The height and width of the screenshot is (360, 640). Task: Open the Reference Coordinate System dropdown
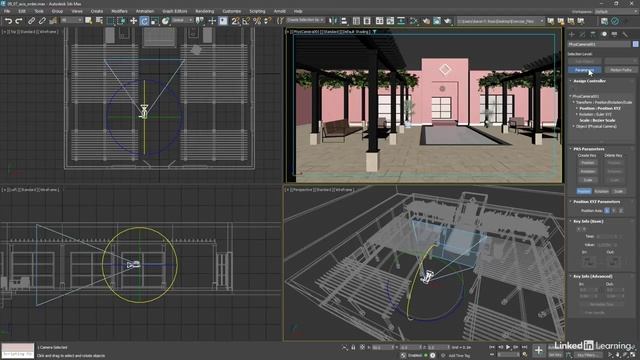(182, 20)
